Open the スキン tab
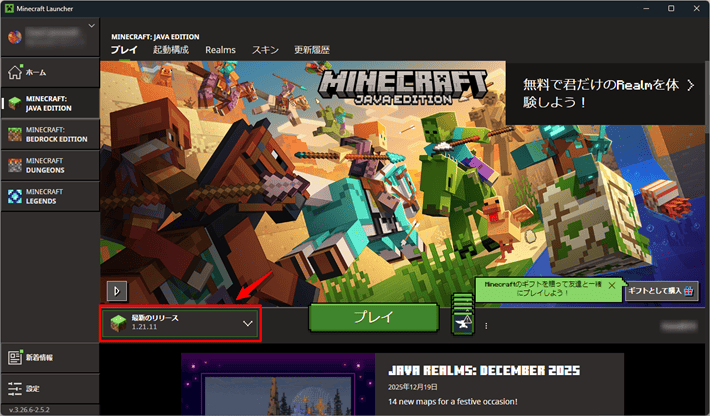The height and width of the screenshot is (416, 710). (x=265, y=49)
